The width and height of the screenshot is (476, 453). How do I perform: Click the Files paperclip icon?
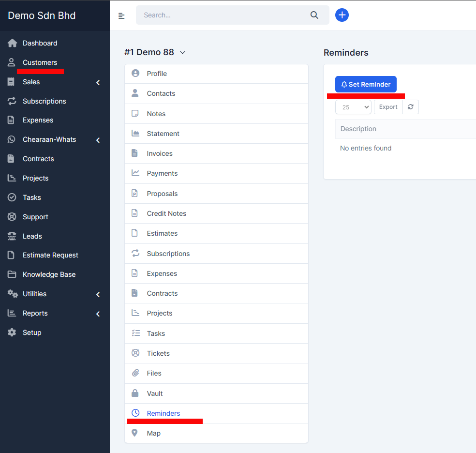pyautogui.click(x=135, y=373)
